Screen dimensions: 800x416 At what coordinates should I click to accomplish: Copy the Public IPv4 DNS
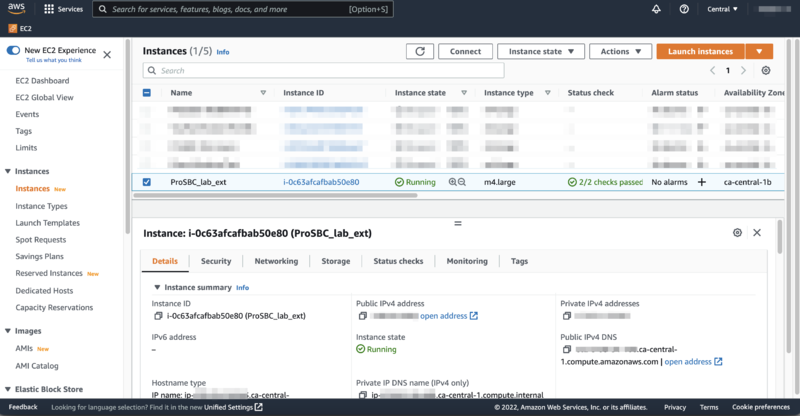[x=567, y=350]
